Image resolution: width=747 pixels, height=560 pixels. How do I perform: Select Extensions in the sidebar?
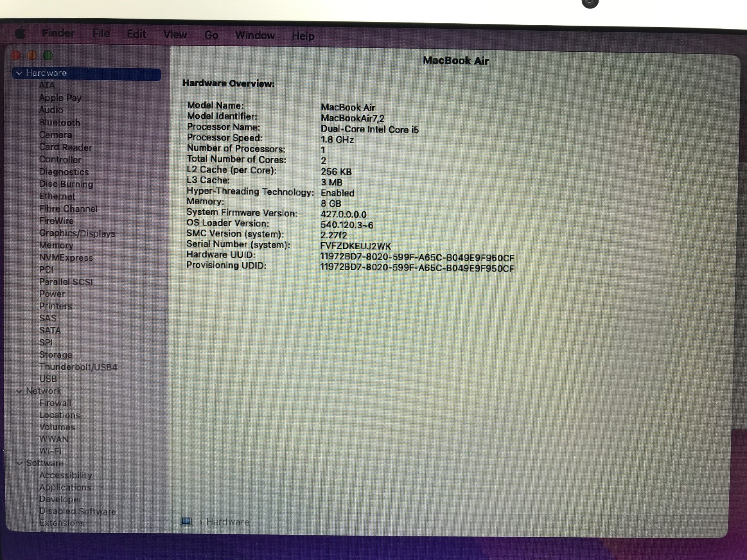(x=62, y=523)
